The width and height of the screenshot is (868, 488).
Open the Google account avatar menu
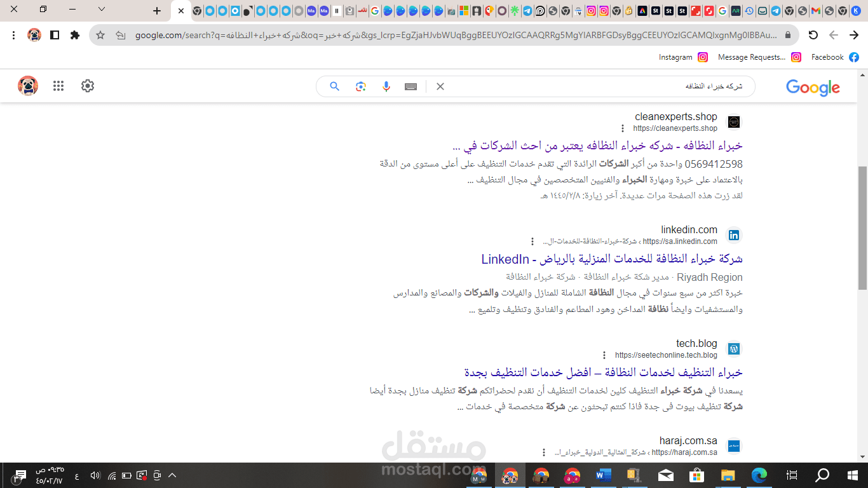(28, 86)
